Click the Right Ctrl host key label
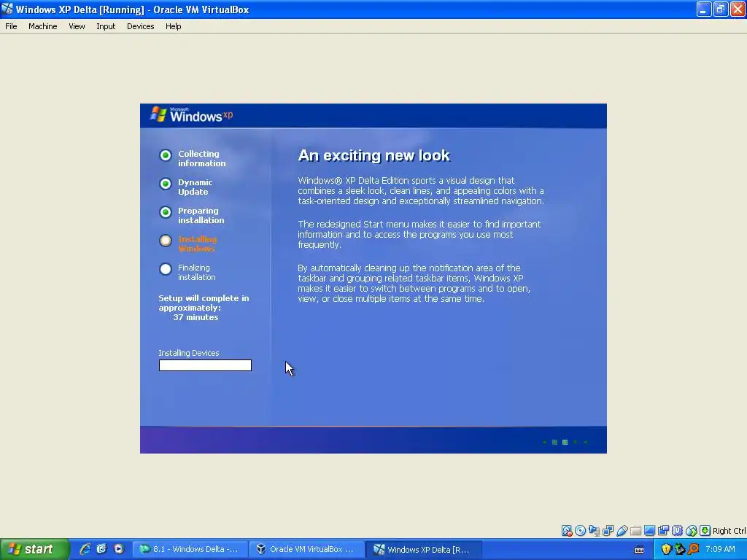This screenshot has width=747, height=560. click(729, 531)
